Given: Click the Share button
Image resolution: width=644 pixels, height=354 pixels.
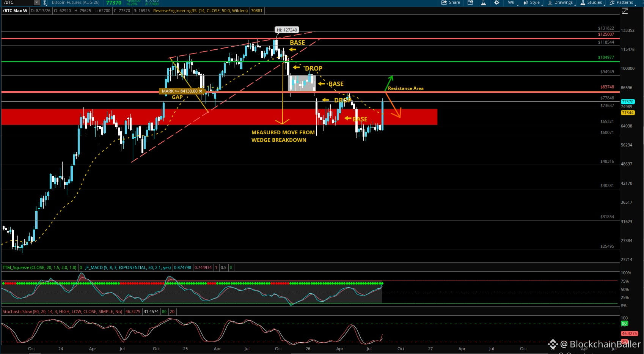Looking at the screenshot, I should tap(451, 2).
